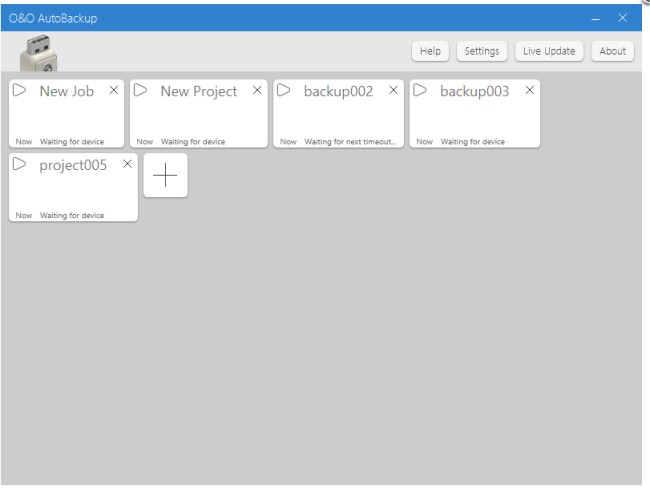Select the project005 title

(73, 165)
